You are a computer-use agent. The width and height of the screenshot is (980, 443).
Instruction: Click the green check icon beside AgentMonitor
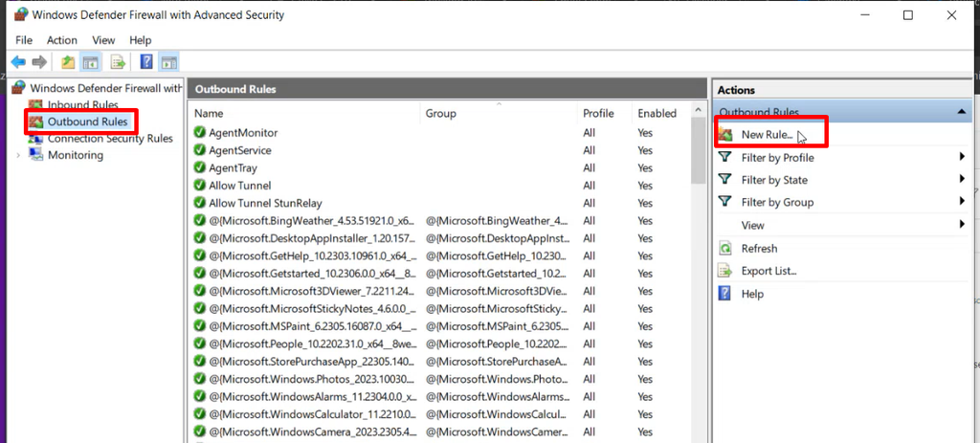(200, 132)
